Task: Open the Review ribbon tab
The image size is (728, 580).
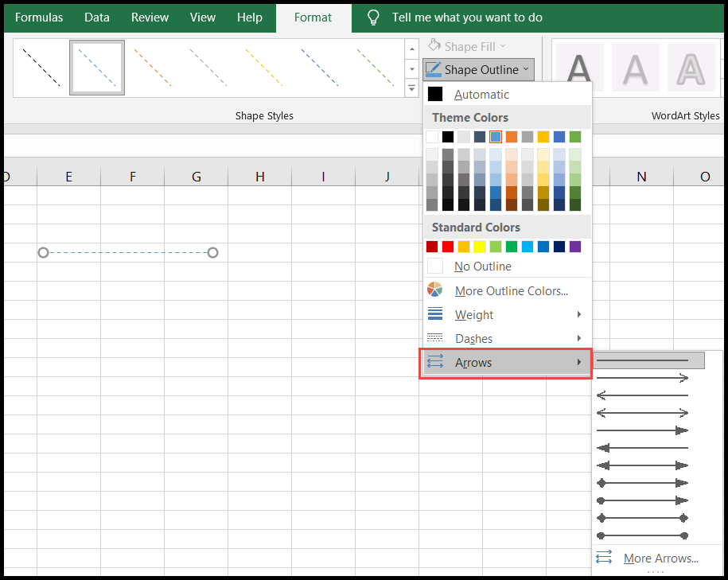Action: tap(149, 17)
